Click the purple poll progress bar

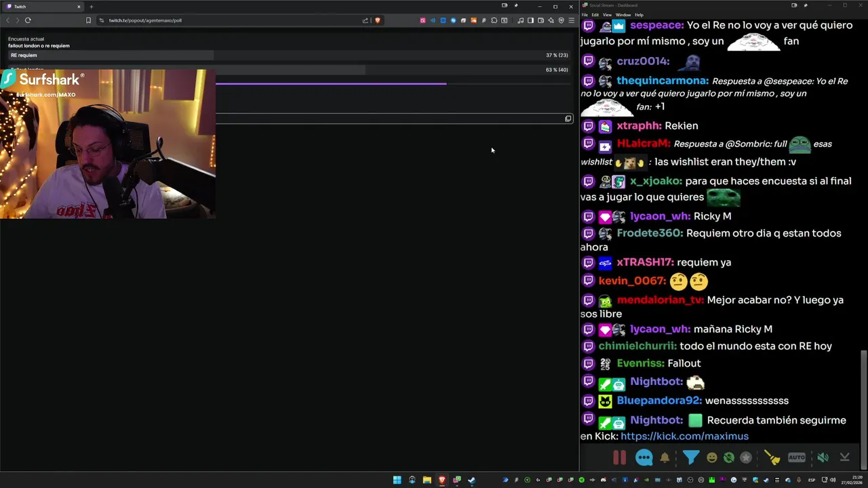pyautogui.click(x=331, y=84)
